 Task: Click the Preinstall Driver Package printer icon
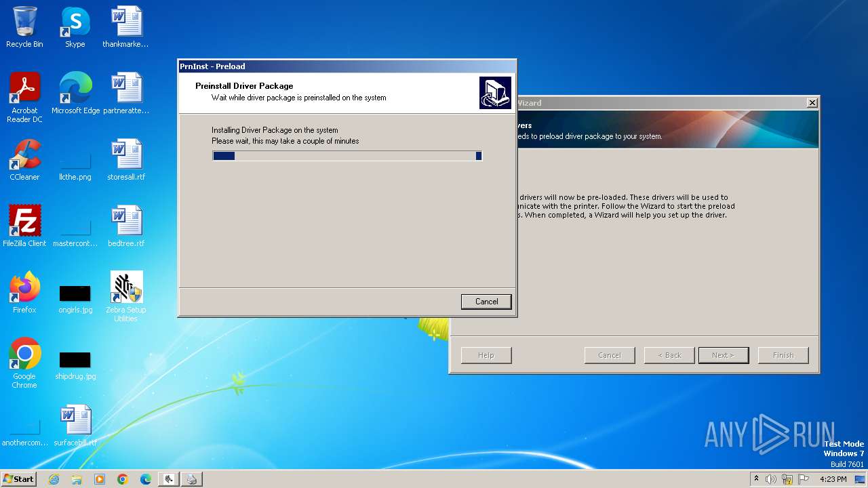pyautogui.click(x=495, y=93)
